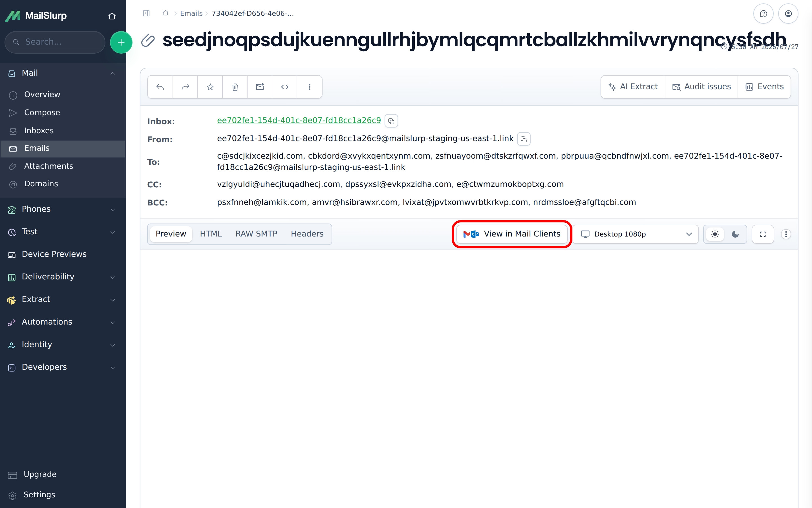812x508 pixels.
Task: Open Inboxes in sidebar
Action: [63, 131]
